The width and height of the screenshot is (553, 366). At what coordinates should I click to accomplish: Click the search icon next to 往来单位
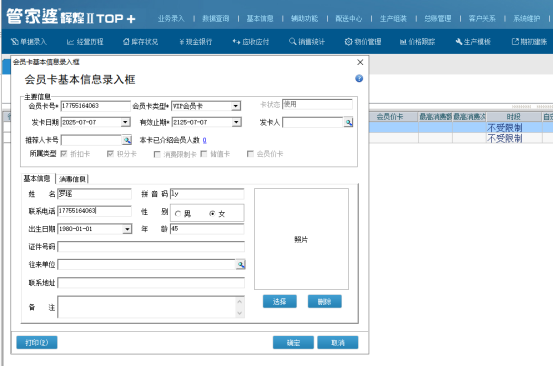(241, 264)
